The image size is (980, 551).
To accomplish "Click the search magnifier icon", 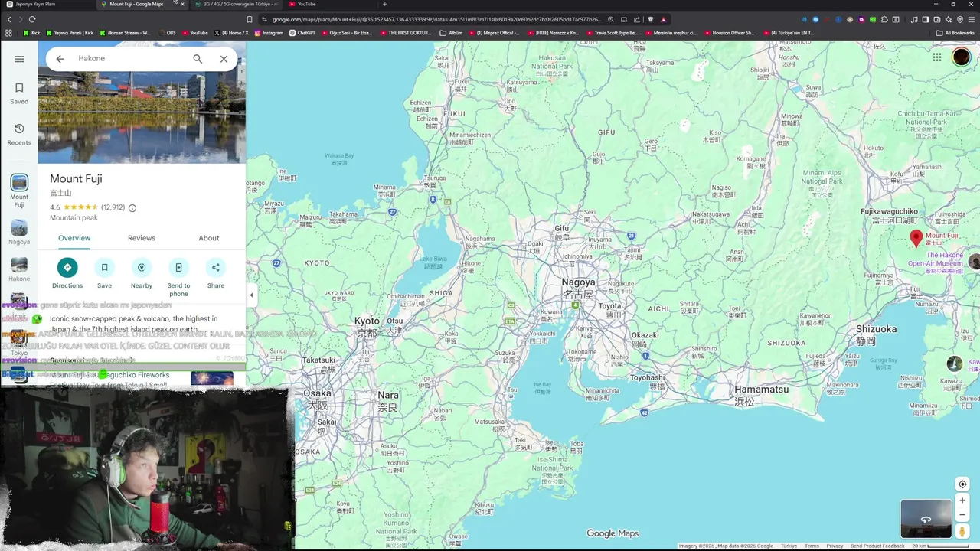I will (x=198, y=59).
